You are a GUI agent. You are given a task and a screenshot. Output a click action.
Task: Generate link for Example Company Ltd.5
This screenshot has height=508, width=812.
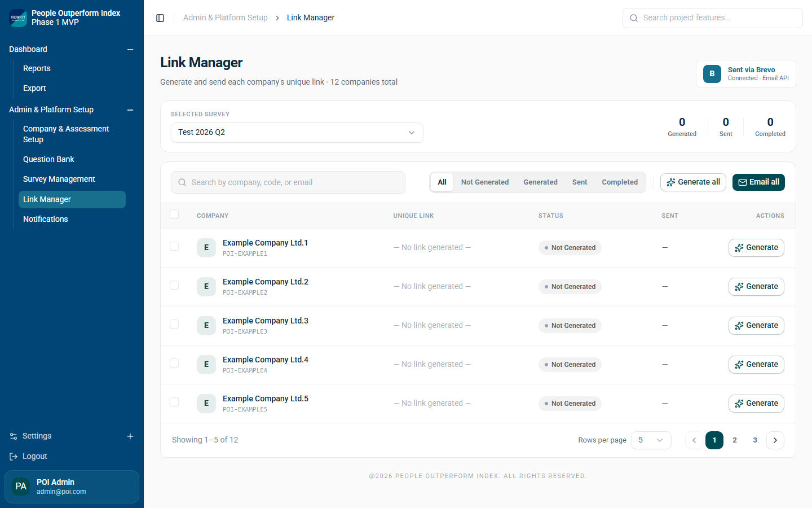[x=756, y=404]
